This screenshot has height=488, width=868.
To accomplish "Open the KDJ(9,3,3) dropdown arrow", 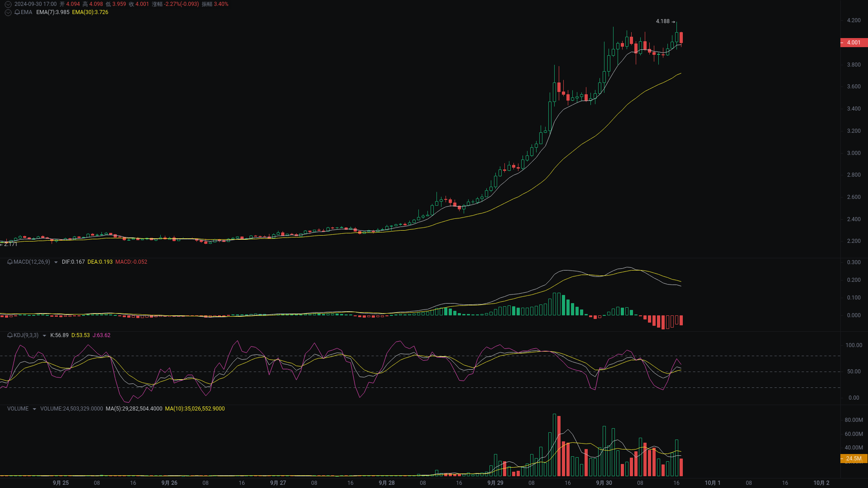I will tap(44, 335).
